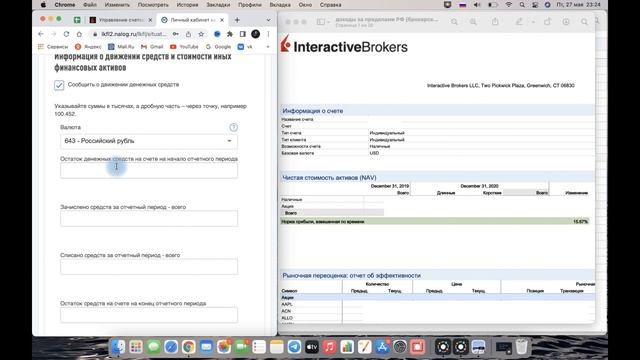Share the page via Chrome share icon
Image resolution: width=640 pixels, height=360 pixels.
click(x=188, y=34)
